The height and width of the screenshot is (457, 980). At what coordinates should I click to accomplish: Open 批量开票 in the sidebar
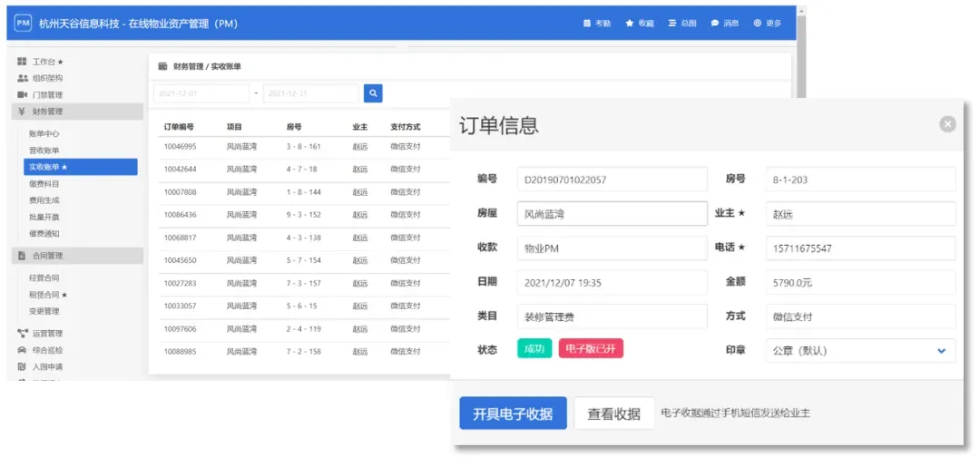[44, 218]
